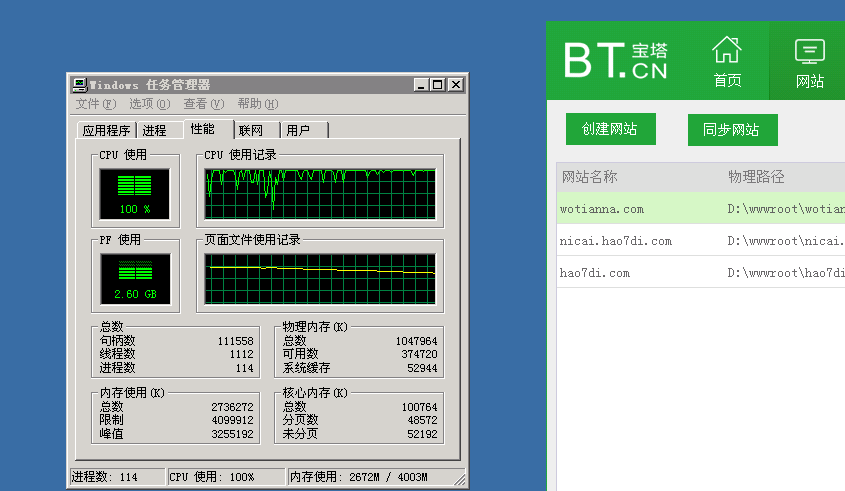Screen dimensions: 845x491
Task: Click the 同步网站 button
Action: click(732, 130)
